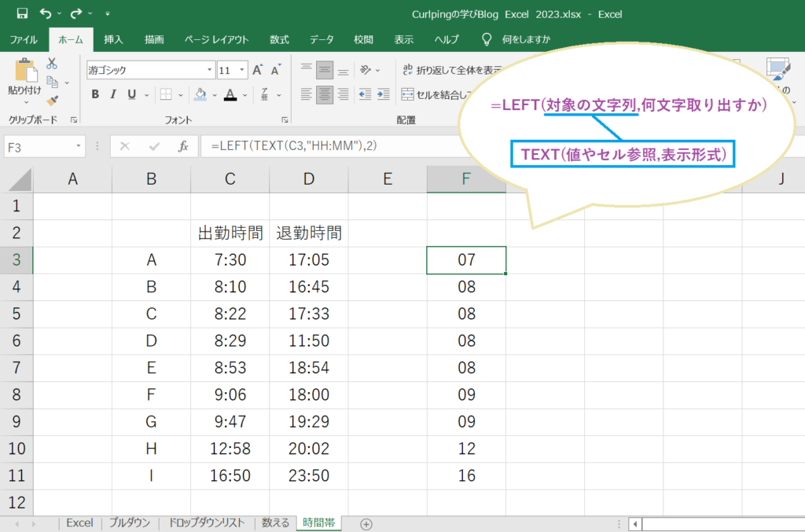Expand the fill color dropdown arrow
The image size is (805, 532).
215,95
